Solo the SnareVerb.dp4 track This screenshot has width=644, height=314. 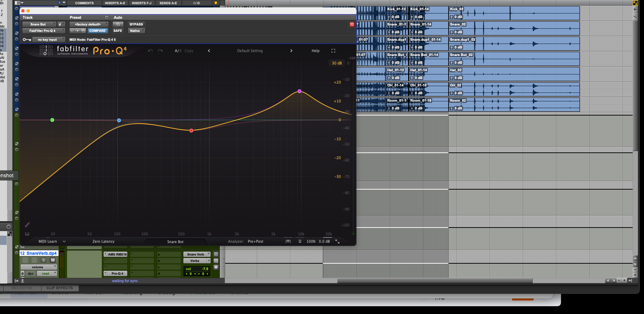pyautogui.click(x=44, y=260)
